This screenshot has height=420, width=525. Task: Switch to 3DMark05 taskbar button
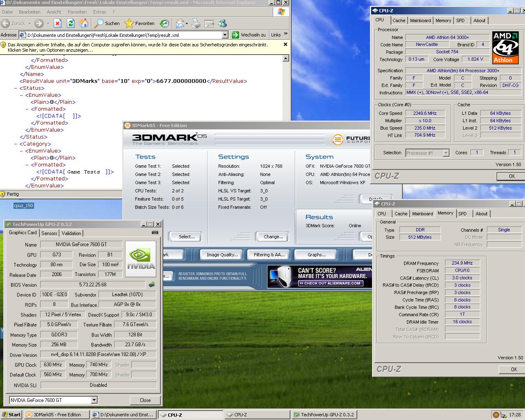(x=57, y=415)
